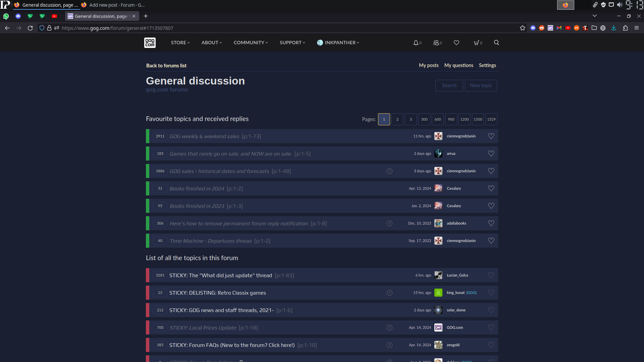
Task: Bookmark this page with the star icon
Action: [x=523, y=28]
